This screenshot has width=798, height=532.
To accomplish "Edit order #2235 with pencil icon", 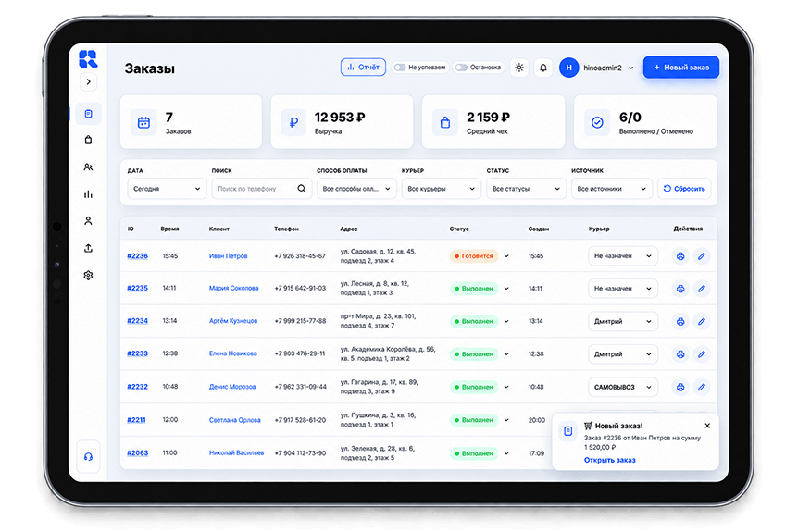I will 702,289.
